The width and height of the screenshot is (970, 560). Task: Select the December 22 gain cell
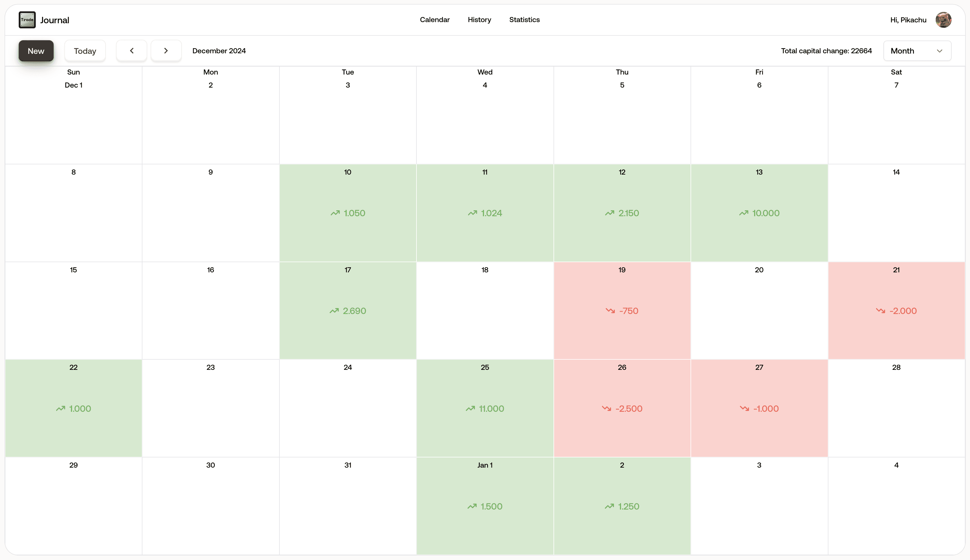click(73, 408)
